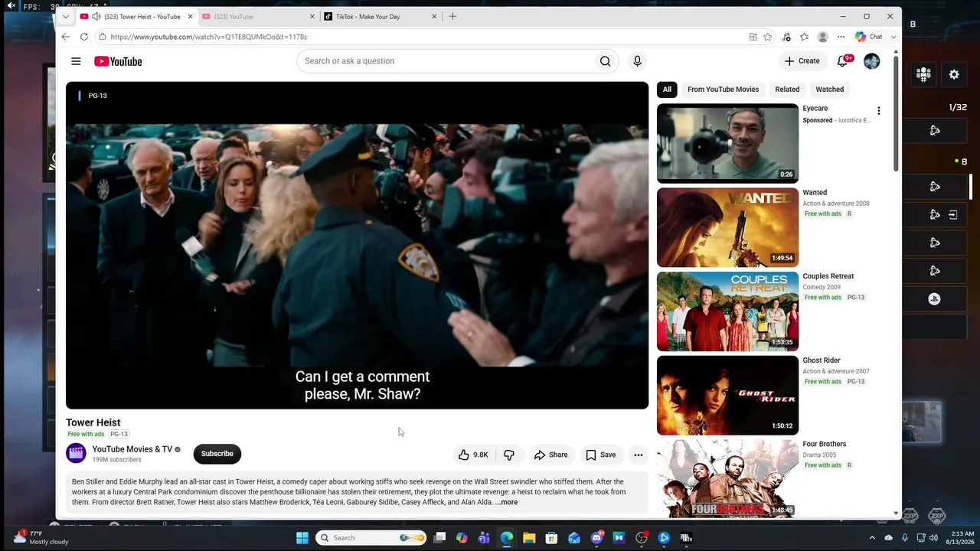Share the Tower Heist video
The width and height of the screenshot is (980, 551).
[x=550, y=455]
